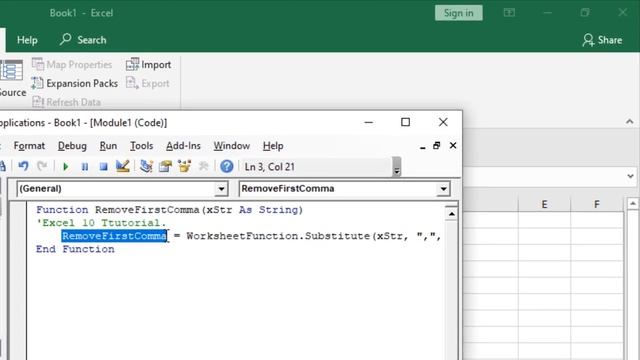Open Object Browser icon in VBA toolbar
Image resolution: width=640 pixels, height=360 pixels.
(184, 166)
